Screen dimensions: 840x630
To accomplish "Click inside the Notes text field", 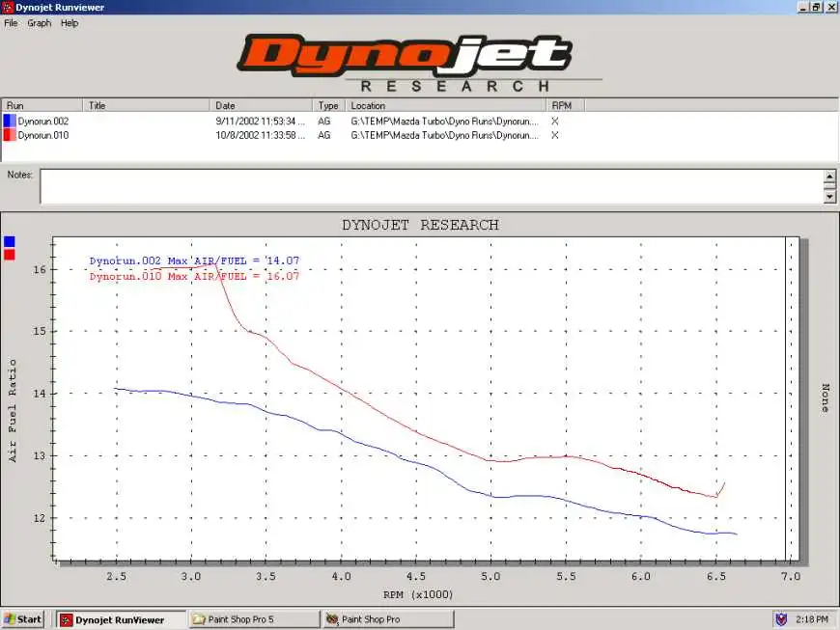I will click(425, 185).
